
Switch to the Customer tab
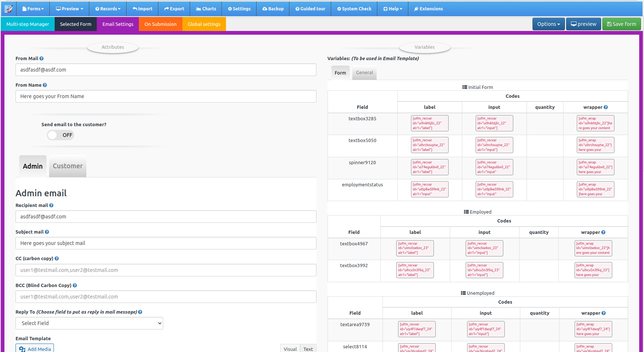[x=68, y=166]
